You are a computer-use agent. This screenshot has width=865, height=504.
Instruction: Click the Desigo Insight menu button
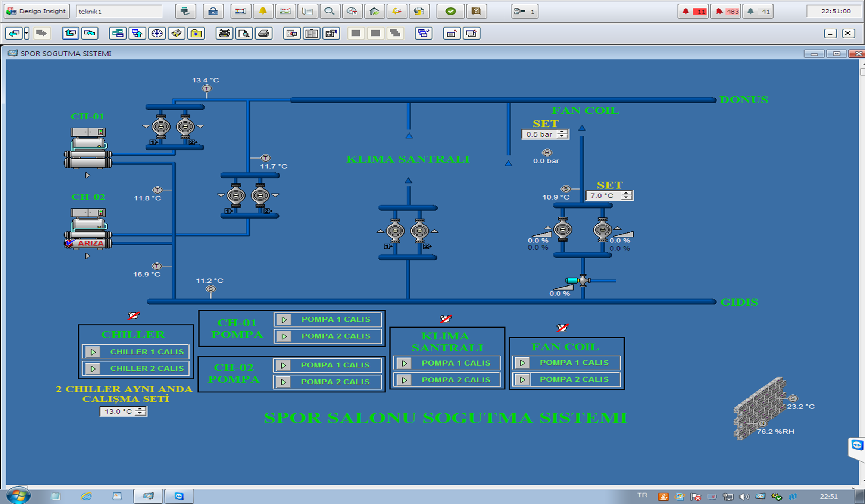37,11
